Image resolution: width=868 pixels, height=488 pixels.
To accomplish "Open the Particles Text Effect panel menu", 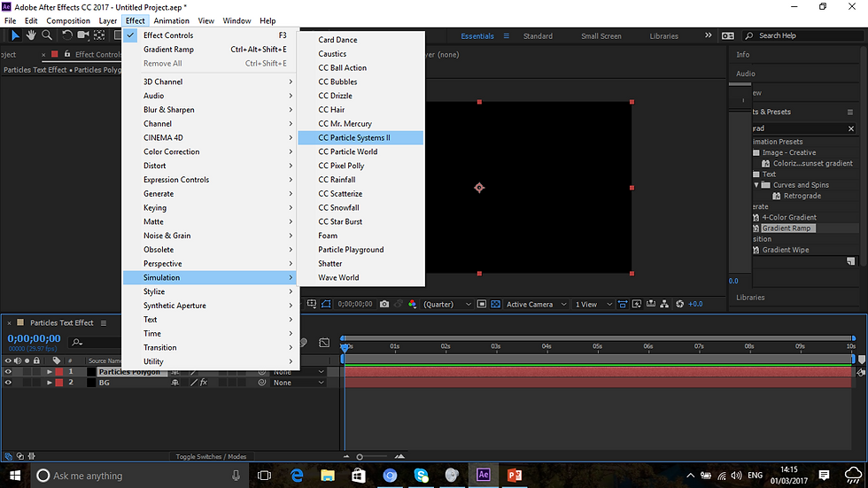I will pos(104,323).
